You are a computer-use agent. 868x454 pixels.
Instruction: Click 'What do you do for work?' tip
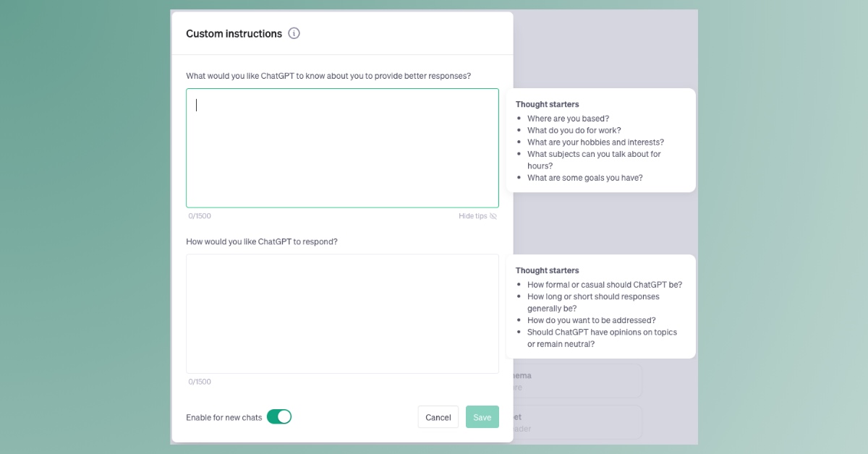(x=574, y=131)
